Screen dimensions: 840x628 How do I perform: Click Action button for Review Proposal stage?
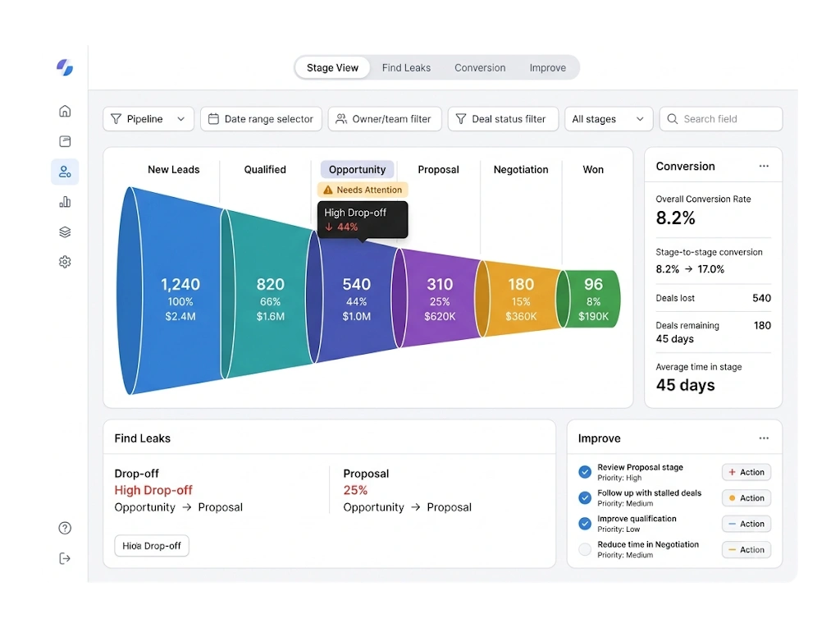pos(746,472)
